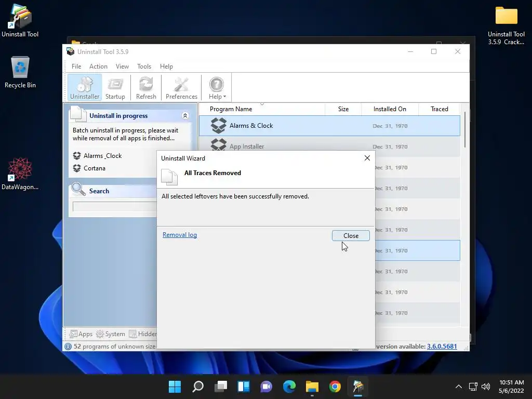
Task: Open Chat app from taskbar
Action: point(267,387)
